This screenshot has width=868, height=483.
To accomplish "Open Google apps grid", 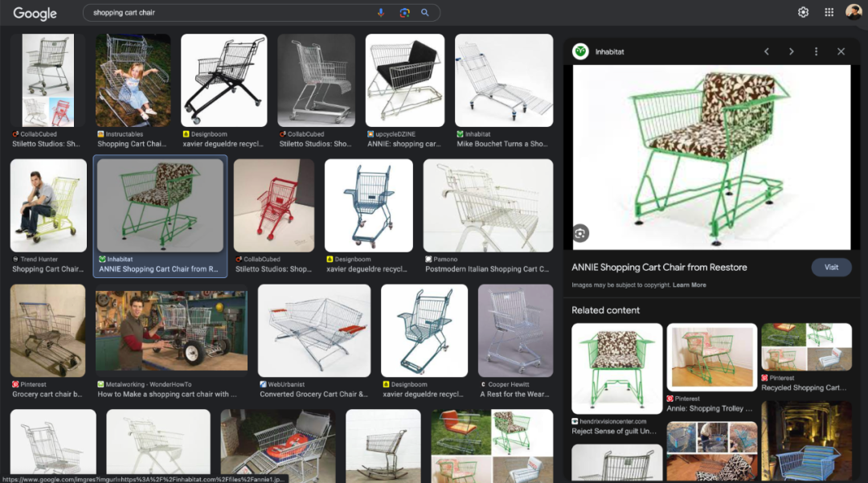I will point(829,12).
